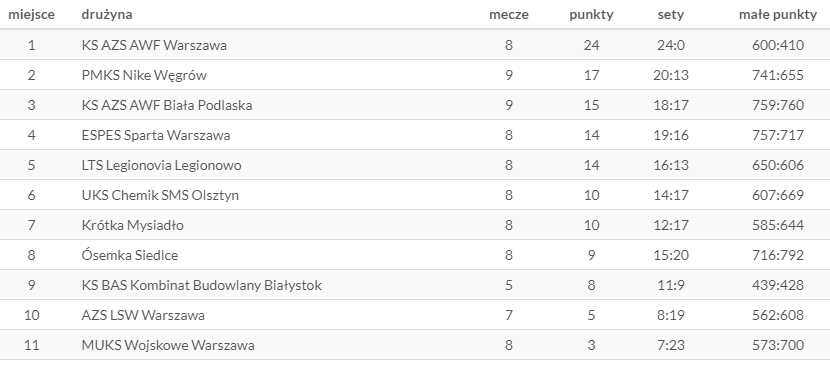Click Krótka Mysiadło team name
Screen dimensions: 830x366
point(132,225)
